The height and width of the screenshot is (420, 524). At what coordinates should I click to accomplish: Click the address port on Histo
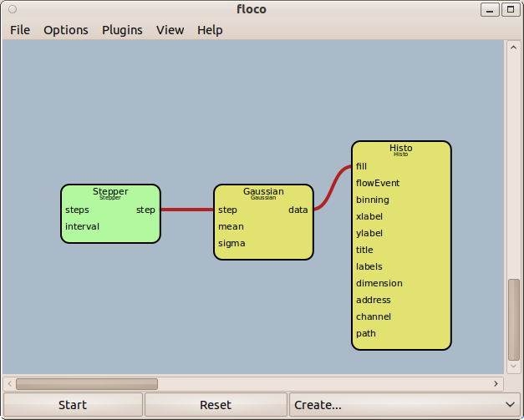[374, 300]
